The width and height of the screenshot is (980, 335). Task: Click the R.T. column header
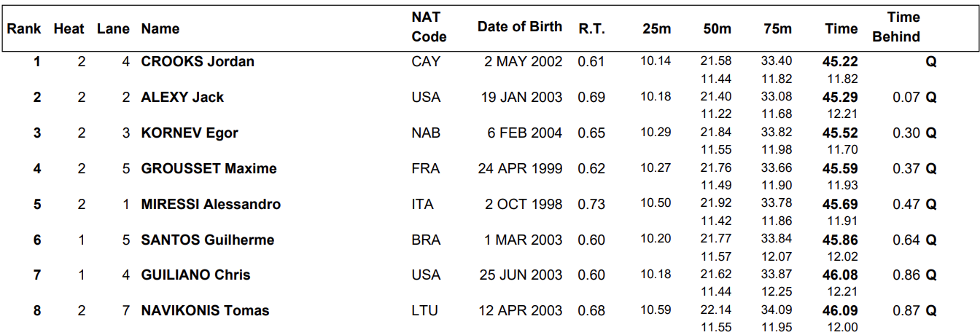591,29
